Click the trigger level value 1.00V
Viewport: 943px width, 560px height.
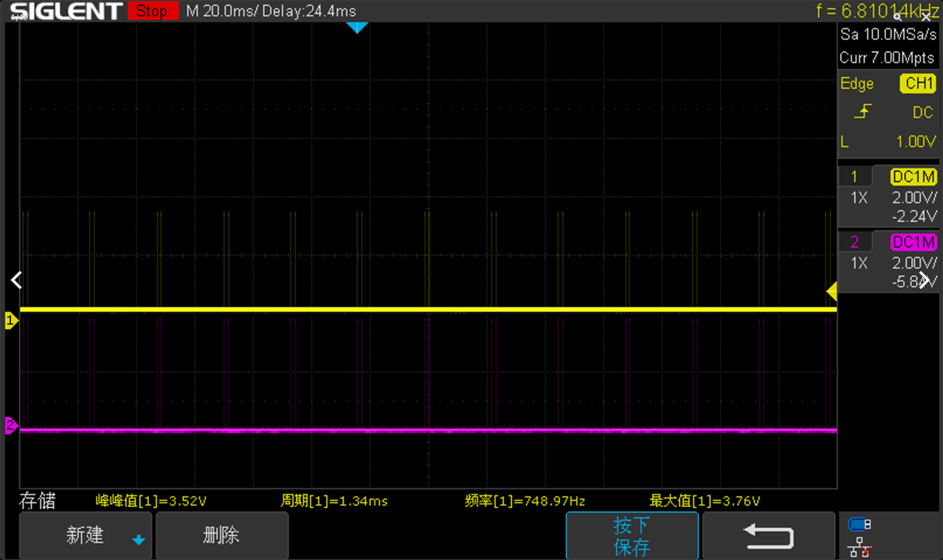tap(916, 142)
